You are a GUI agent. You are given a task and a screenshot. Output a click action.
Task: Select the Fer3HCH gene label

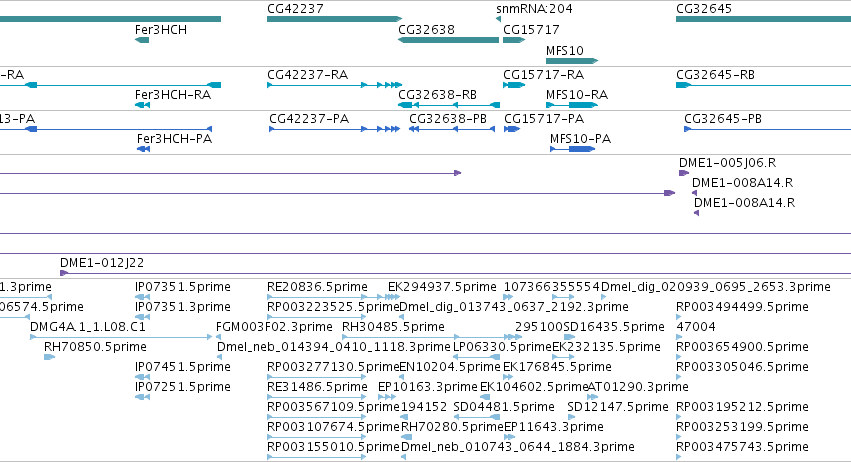[161, 30]
